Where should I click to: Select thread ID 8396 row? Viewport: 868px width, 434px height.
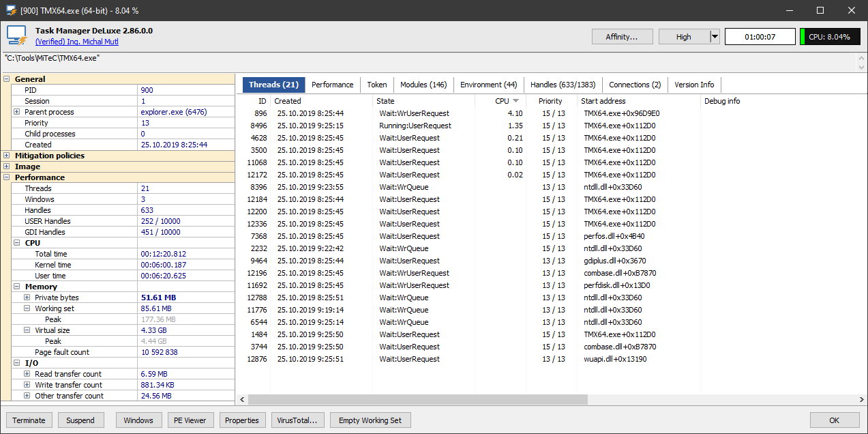551,187
